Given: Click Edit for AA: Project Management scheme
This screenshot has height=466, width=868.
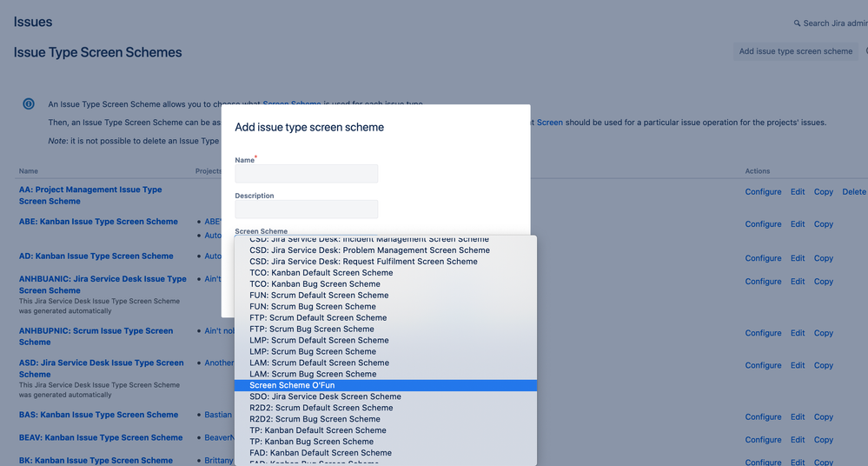Looking at the screenshot, I should 798,192.
